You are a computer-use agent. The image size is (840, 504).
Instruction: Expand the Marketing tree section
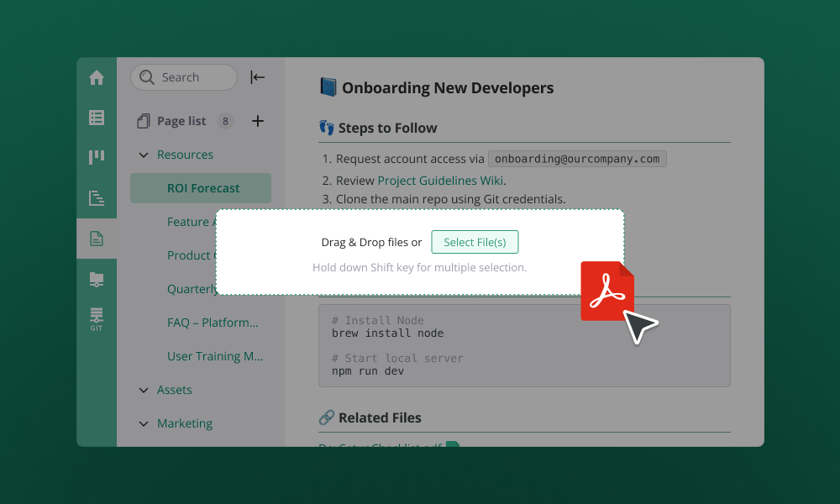[143, 423]
